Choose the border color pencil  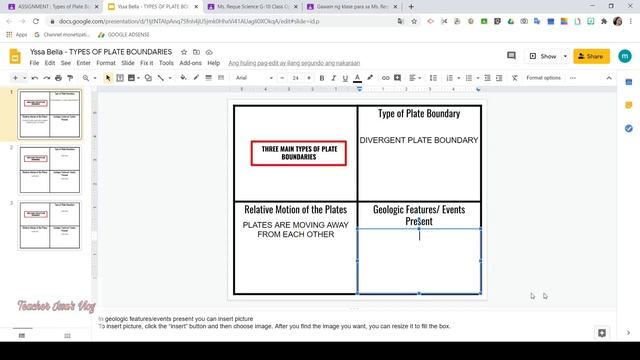pos(196,78)
